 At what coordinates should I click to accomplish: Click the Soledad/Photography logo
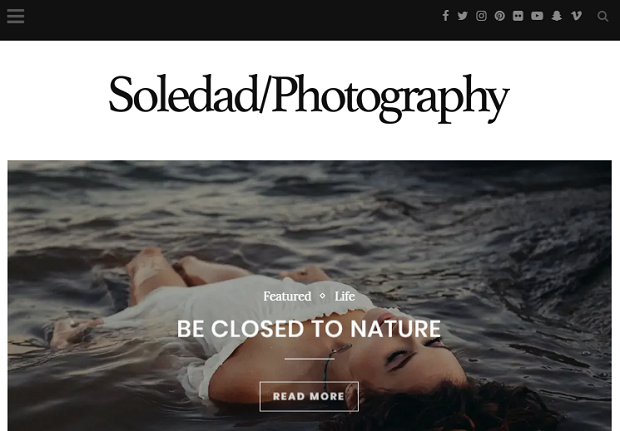point(309,97)
